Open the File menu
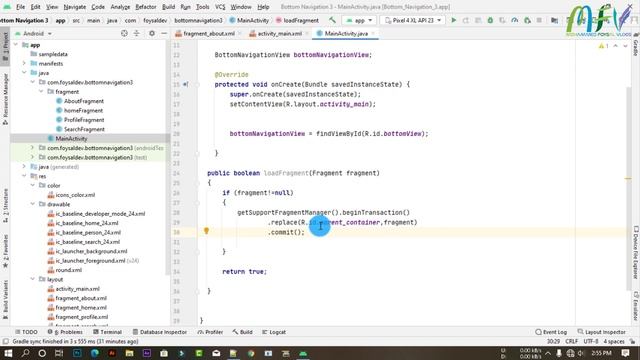 click(20, 7)
